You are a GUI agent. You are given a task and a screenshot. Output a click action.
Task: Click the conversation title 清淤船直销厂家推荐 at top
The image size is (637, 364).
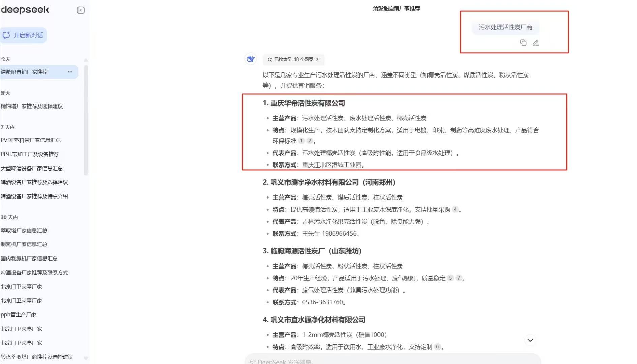coord(396,8)
